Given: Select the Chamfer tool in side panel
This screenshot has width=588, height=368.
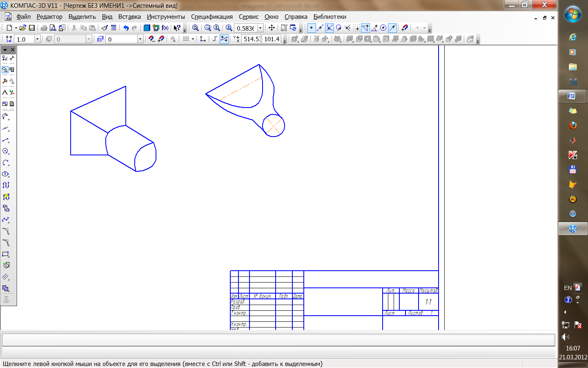Looking at the screenshot, I should [x=6, y=231].
